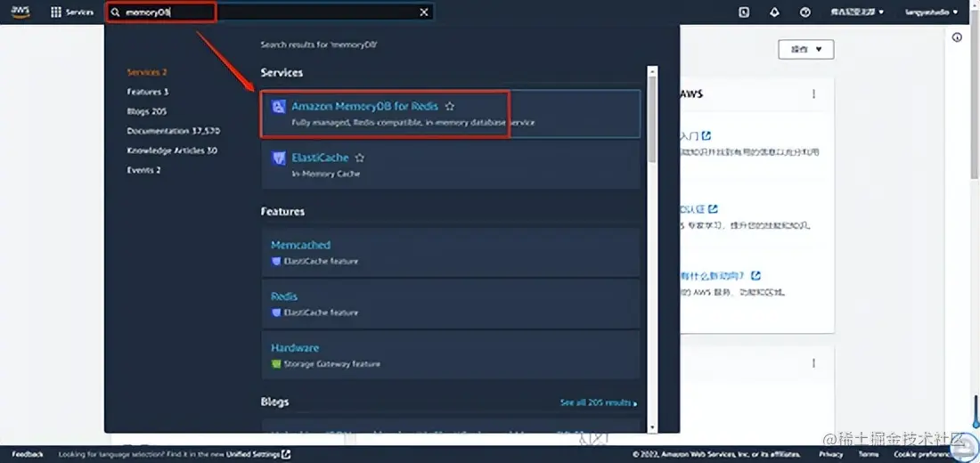980x463 pixels.
Task: Open the Privacy footer link
Action: [830, 454]
